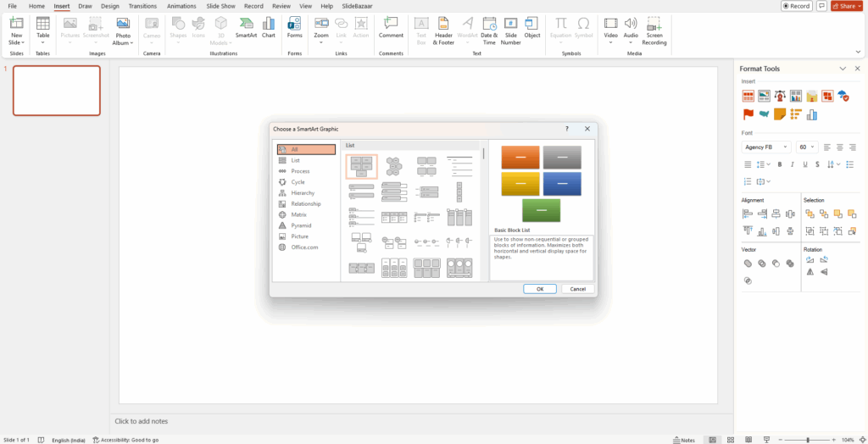Click the Italic button in Format Tools

point(793,164)
